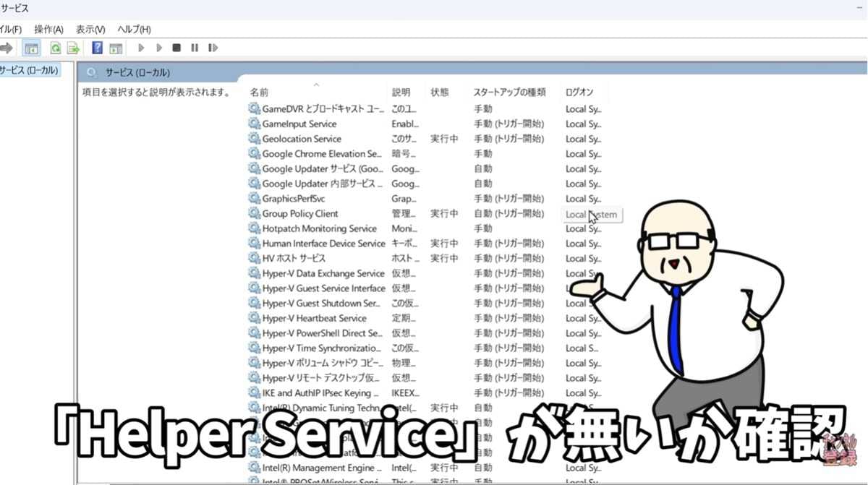Open MMC help with the question mark icon

pos(96,48)
